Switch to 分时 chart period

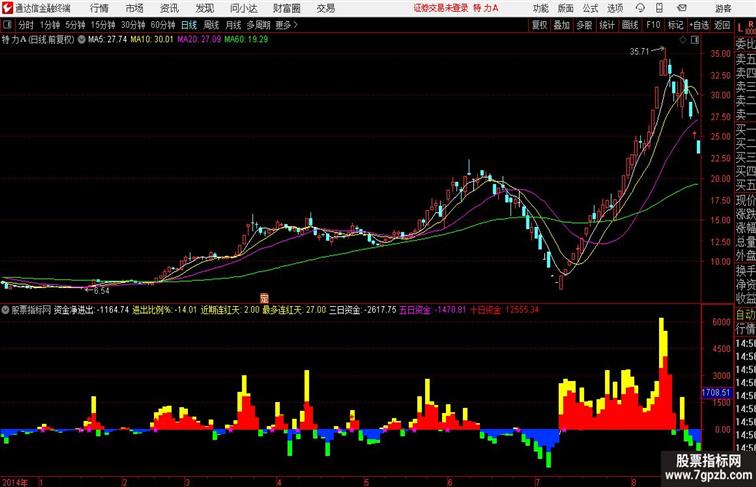pos(26,25)
